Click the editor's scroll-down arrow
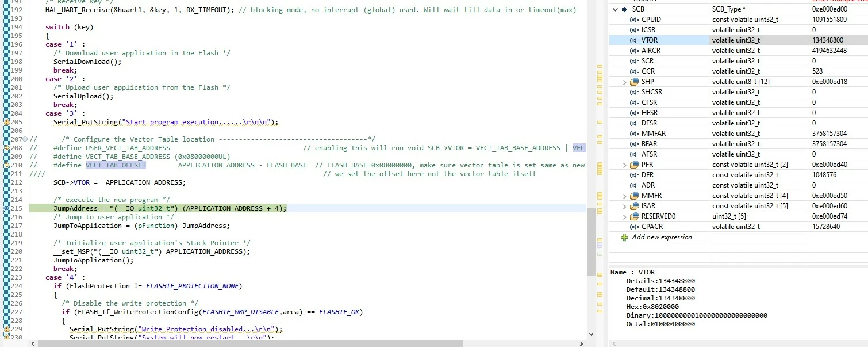The height and width of the screenshot is (347, 868). [591, 334]
